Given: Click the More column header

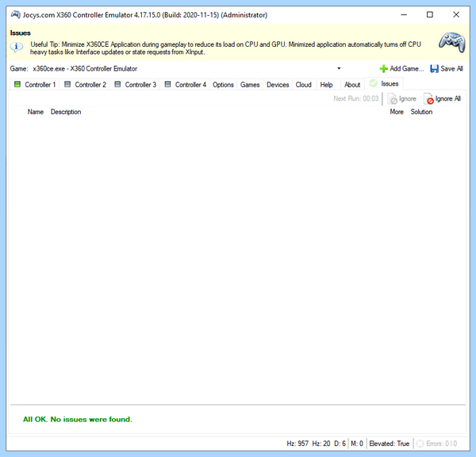Looking at the screenshot, I should point(397,112).
